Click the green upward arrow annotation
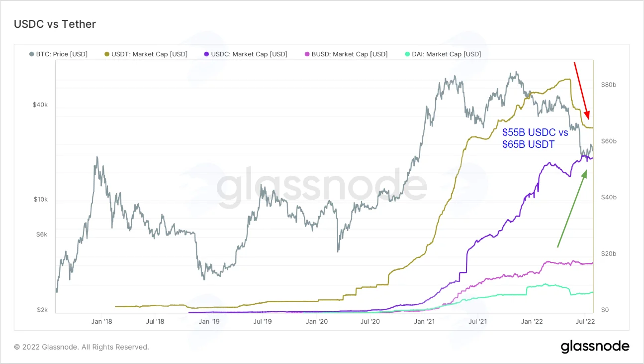 (x=572, y=208)
